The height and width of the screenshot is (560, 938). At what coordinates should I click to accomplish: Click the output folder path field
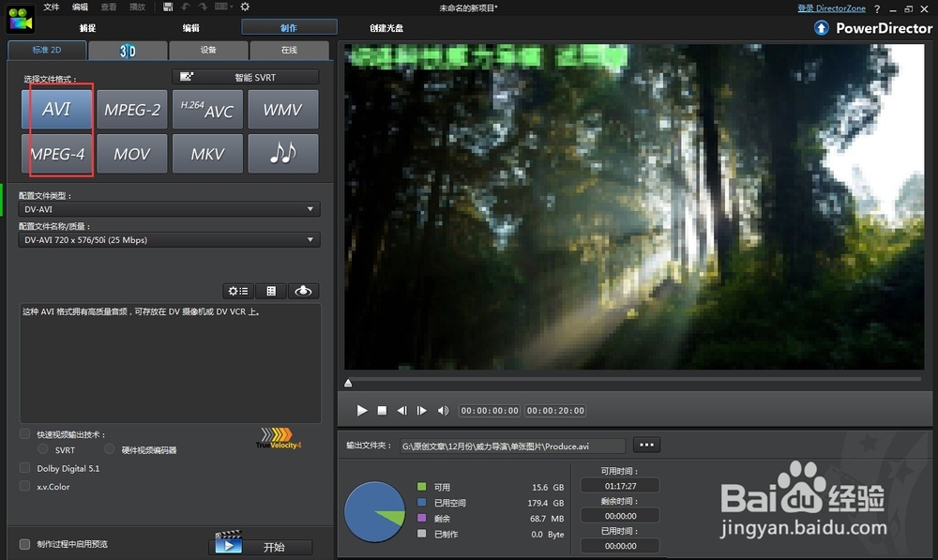coord(513,446)
